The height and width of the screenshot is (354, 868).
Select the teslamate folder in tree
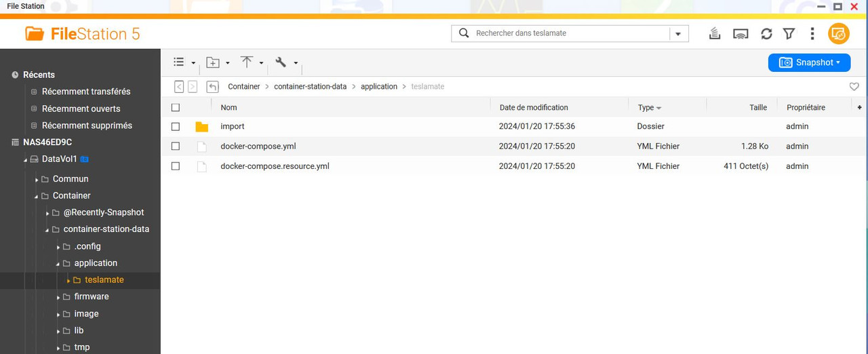point(104,280)
